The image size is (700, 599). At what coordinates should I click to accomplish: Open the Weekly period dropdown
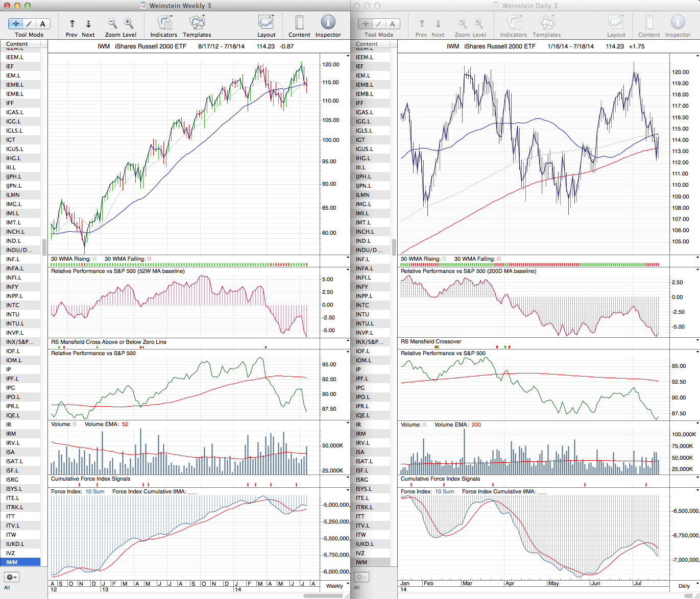click(337, 585)
